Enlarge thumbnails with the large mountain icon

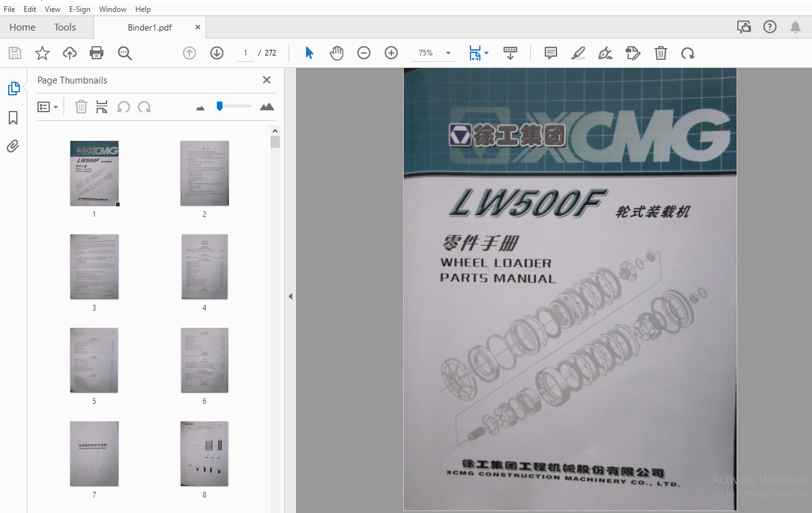[267, 107]
